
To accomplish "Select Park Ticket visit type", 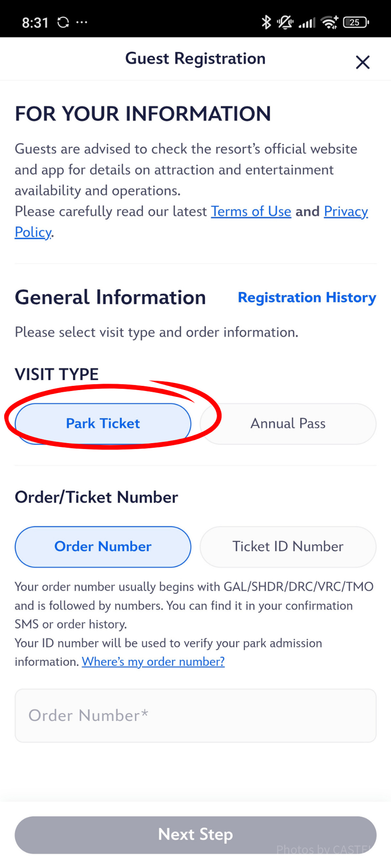I will [x=103, y=424].
